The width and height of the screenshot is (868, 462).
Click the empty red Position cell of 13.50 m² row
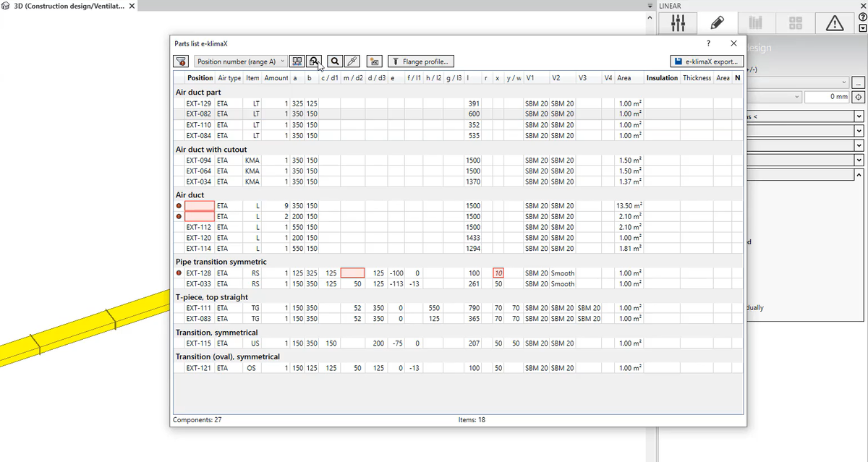point(200,206)
